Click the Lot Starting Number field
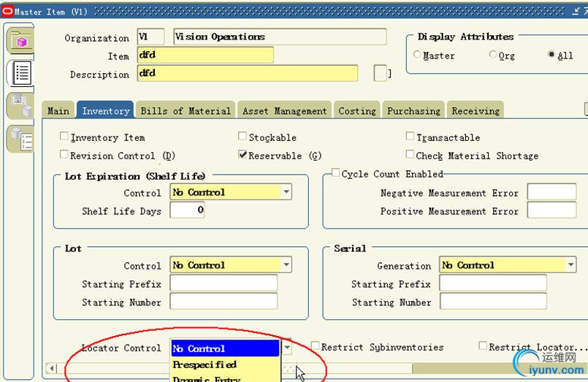Viewport: 588px width, 382px height. coord(224,301)
